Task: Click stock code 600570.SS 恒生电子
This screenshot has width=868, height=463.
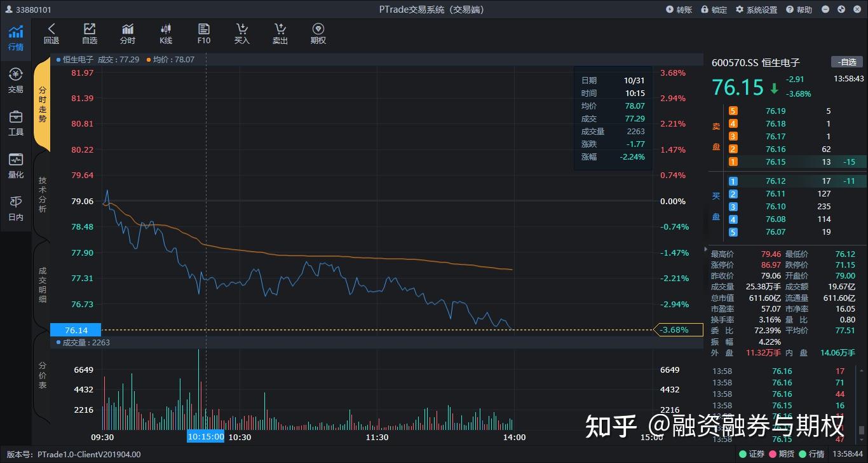Action: click(x=756, y=62)
